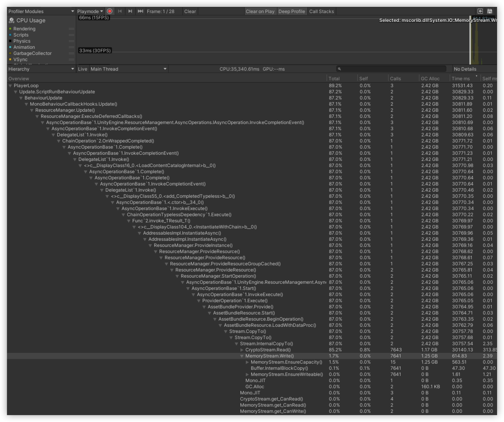Open the Profiler Modules dropdown
This screenshot has height=422, width=504.
tap(41, 11)
